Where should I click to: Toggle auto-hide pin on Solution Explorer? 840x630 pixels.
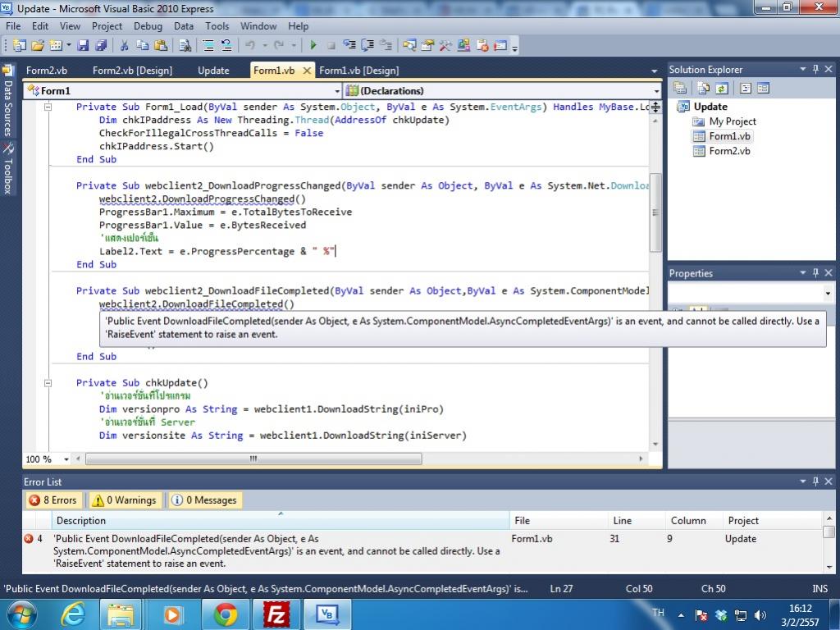click(816, 69)
